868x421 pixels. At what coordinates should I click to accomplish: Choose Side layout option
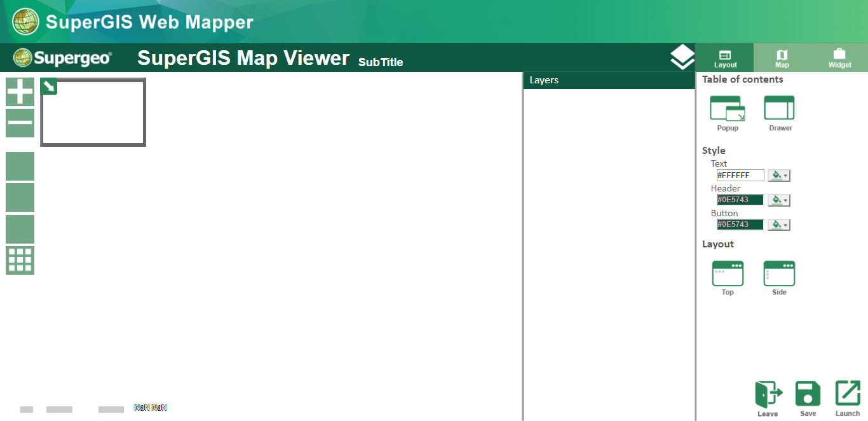point(779,278)
